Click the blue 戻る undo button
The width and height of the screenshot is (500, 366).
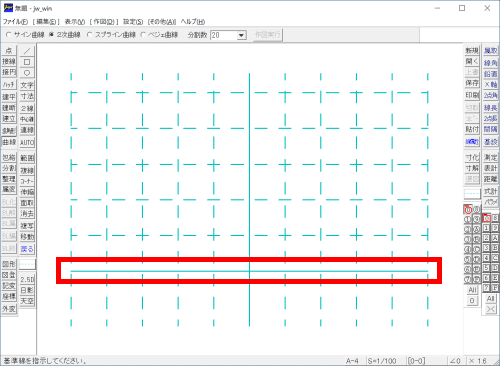pyautogui.click(x=27, y=249)
